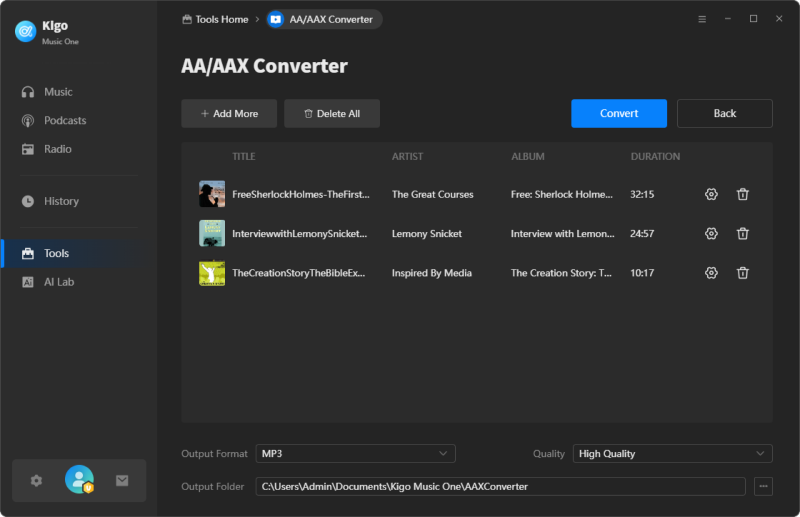Click duration 10:17
Image resolution: width=800 pixels, height=517 pixels.
click(x=642, y=273)
